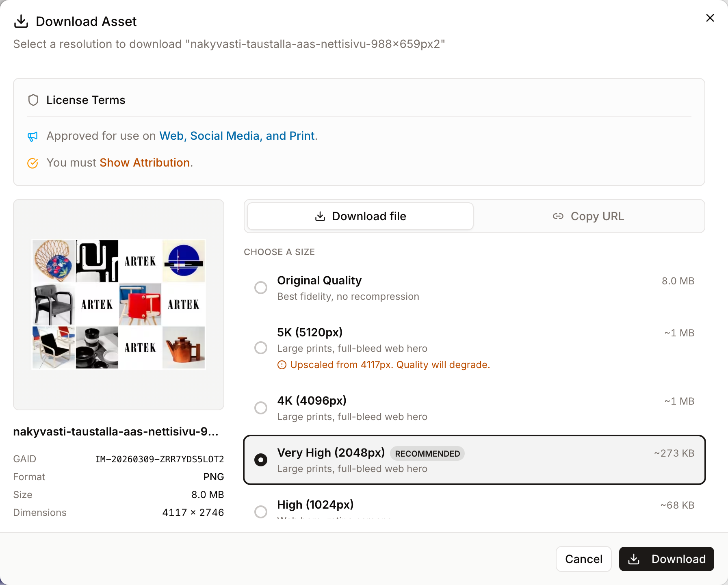The image size is (728, 585).
Task: Click the truncated filename under the preview
Action: (x=116, y=431)
